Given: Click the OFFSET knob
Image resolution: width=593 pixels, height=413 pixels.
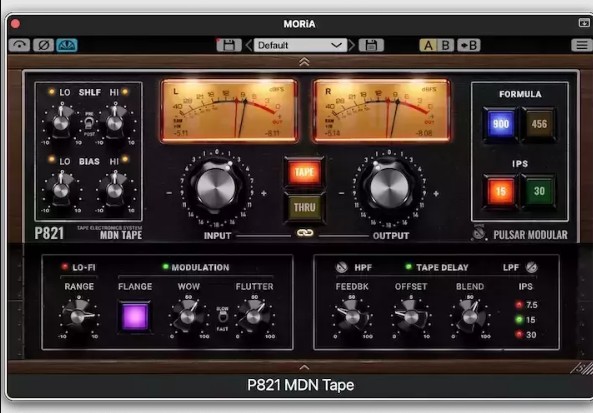Looking at the screenshot, I should click(x=411, y=317).
